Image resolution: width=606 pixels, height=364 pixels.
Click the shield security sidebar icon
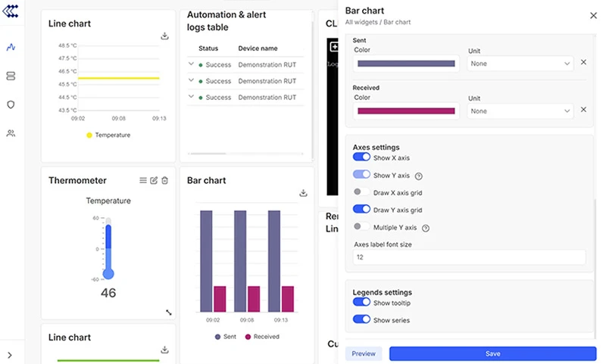pyautogui.click(x=11, y=104)
